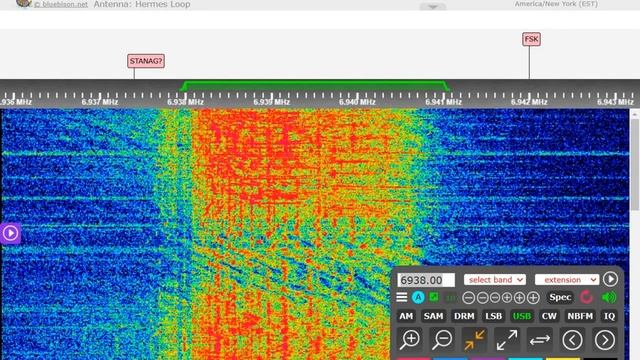Click the middle-sized frequency step-up plus button

pyautogui.click(x=519, y=298)
